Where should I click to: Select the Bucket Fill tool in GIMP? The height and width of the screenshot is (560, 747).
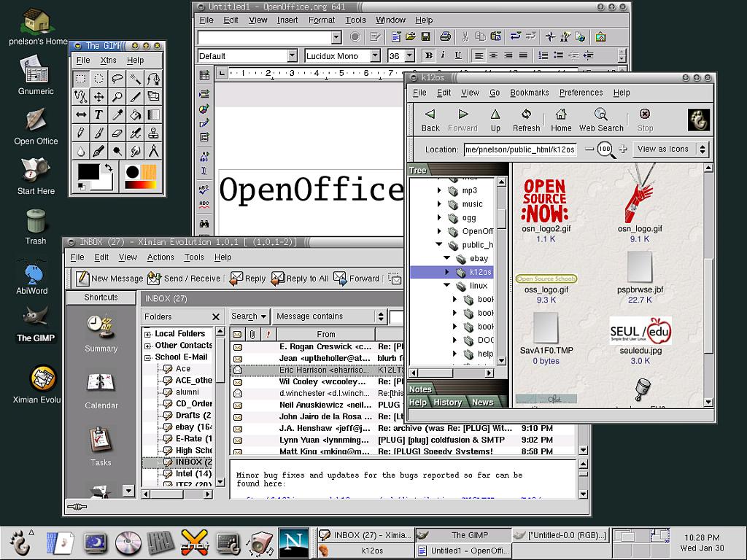pyautogui.click(x=135, y=114)
